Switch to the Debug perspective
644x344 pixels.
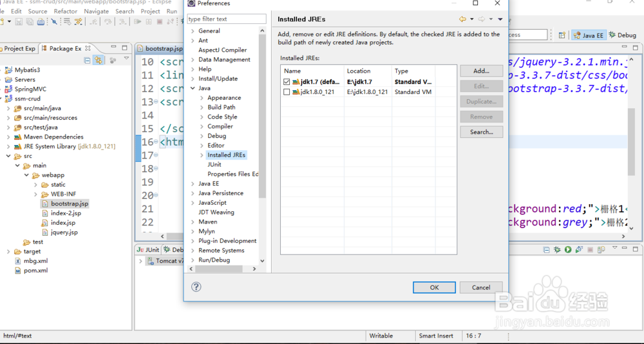coord(622,35)
